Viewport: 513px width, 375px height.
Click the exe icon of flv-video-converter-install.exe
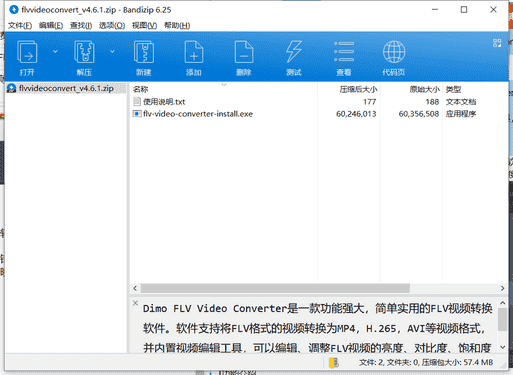(x=137, y=114)
